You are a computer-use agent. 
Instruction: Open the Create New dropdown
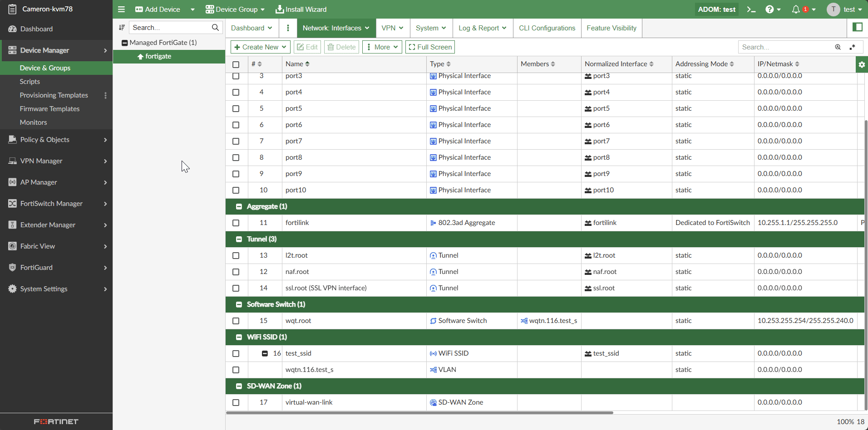261,47
